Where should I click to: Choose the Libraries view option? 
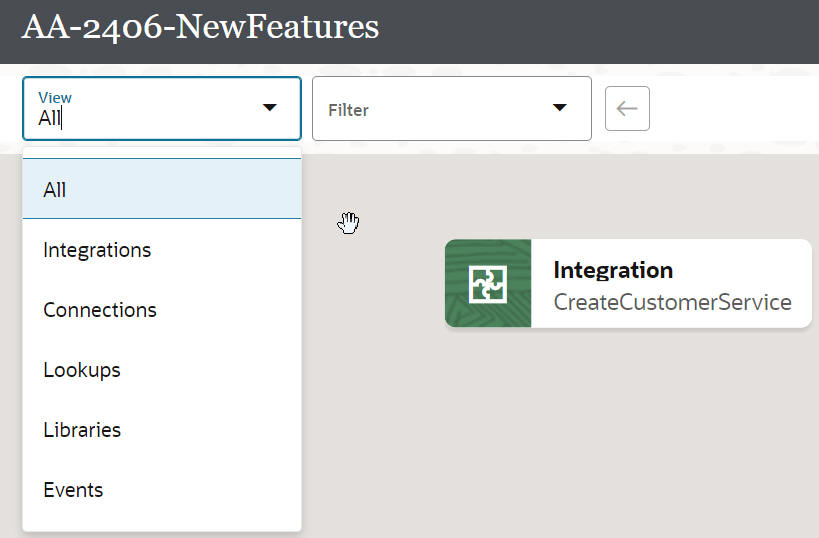coord(82,430)
